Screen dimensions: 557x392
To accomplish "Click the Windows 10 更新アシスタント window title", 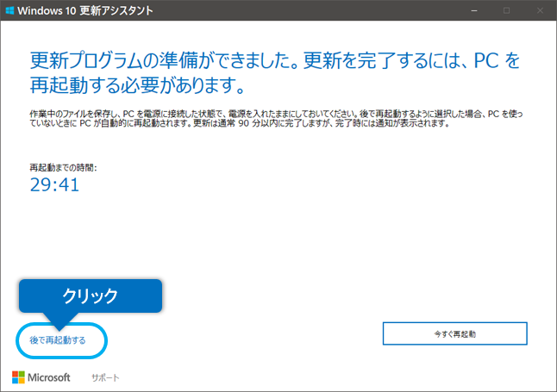I will [x=85, y=10].
